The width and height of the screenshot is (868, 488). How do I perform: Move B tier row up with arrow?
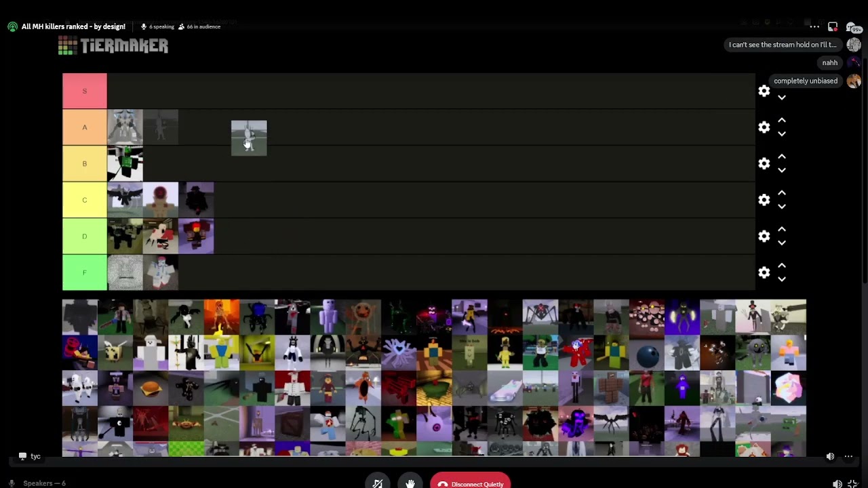(x=782, y=157)
